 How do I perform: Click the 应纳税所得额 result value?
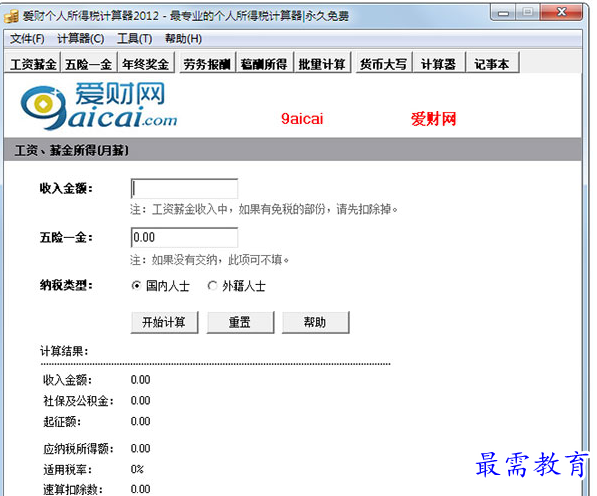tap(140, 448)
